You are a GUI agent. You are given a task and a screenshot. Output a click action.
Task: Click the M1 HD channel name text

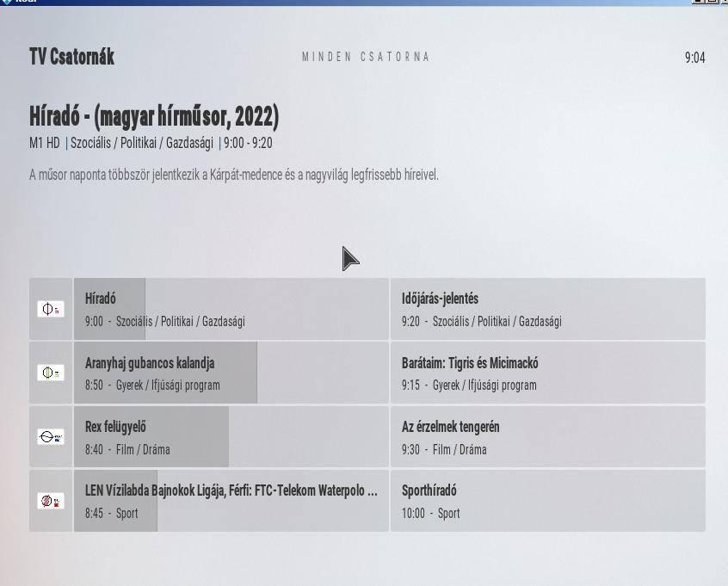[x=45, y=143]
